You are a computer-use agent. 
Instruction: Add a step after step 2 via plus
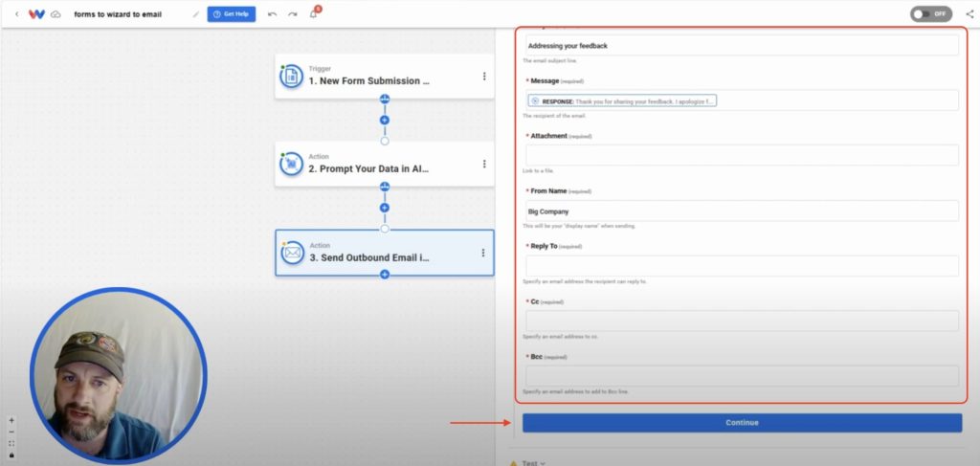pyautogui.click(x=385, y=208)
